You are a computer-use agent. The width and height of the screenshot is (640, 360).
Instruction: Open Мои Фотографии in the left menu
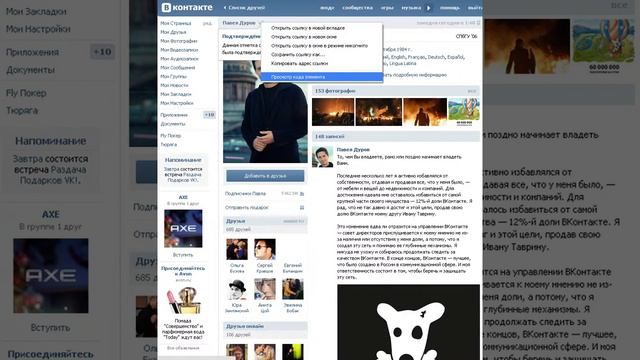coord(179,41)
